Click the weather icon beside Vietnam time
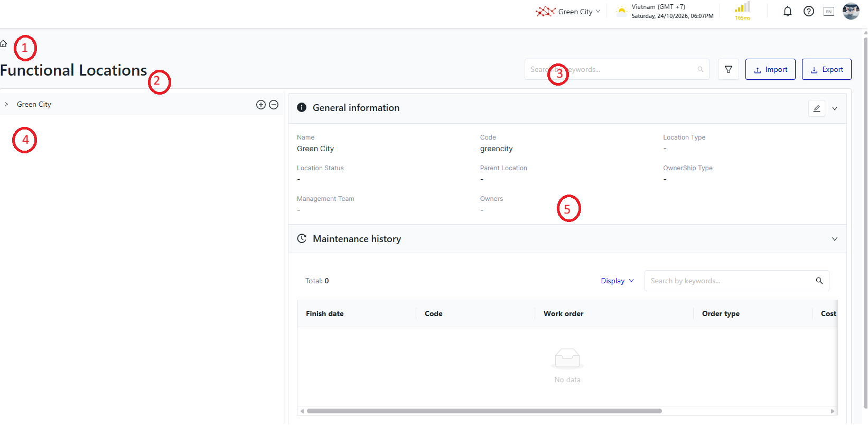The height and width of the screenshot is (425, 868). (622, 11)
